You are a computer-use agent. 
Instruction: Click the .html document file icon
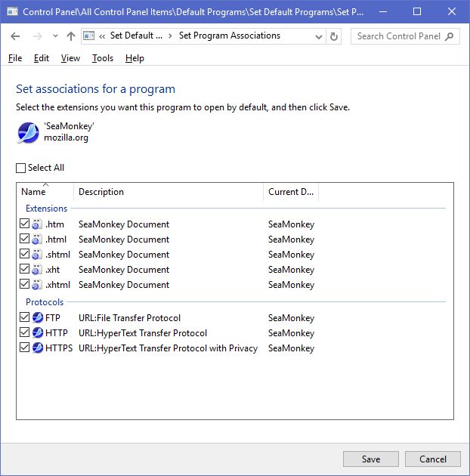[x=37, y=240]
